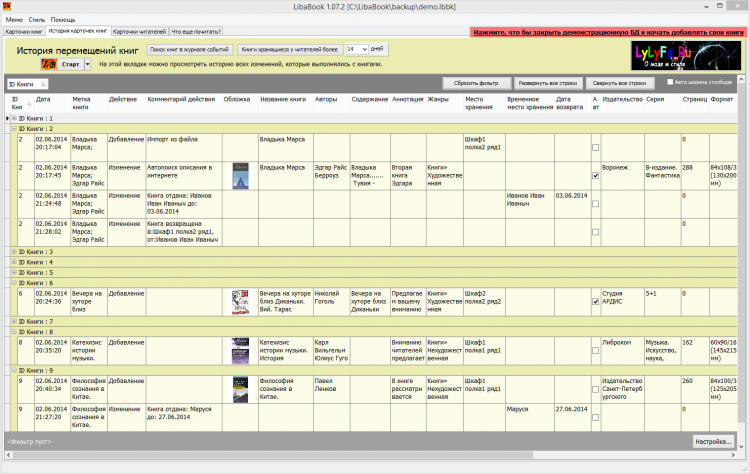Toggle checkbox in Книга возвращена row

[596, 232]
